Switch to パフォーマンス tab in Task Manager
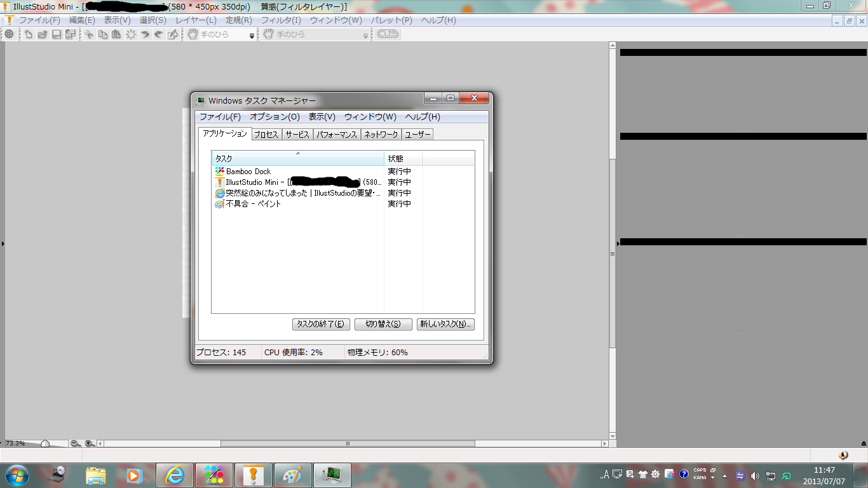Image resolution: width=868 pixels, height=488 pixels. 337,135
